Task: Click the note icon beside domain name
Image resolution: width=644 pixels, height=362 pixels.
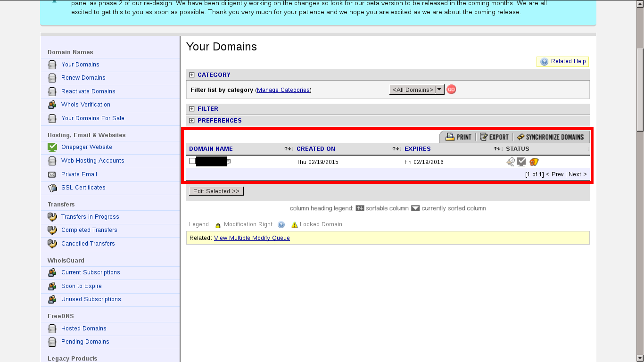Action: tap(229, 162)
